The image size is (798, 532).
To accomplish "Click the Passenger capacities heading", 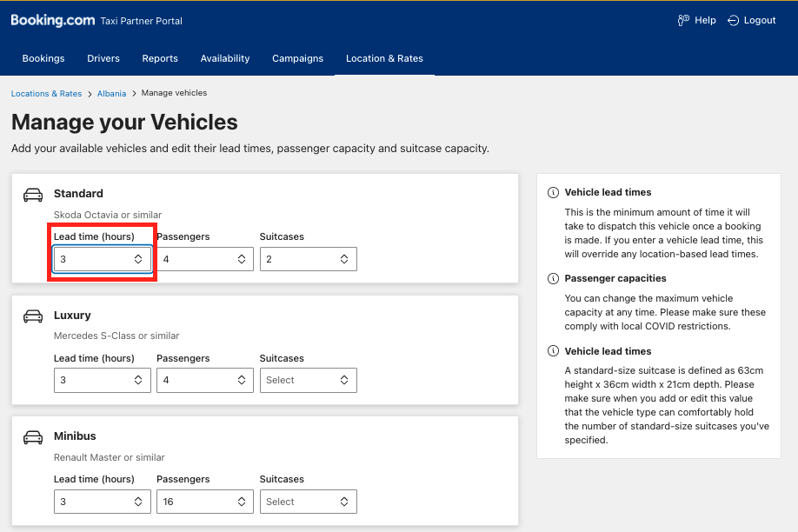I will point(615,278).
